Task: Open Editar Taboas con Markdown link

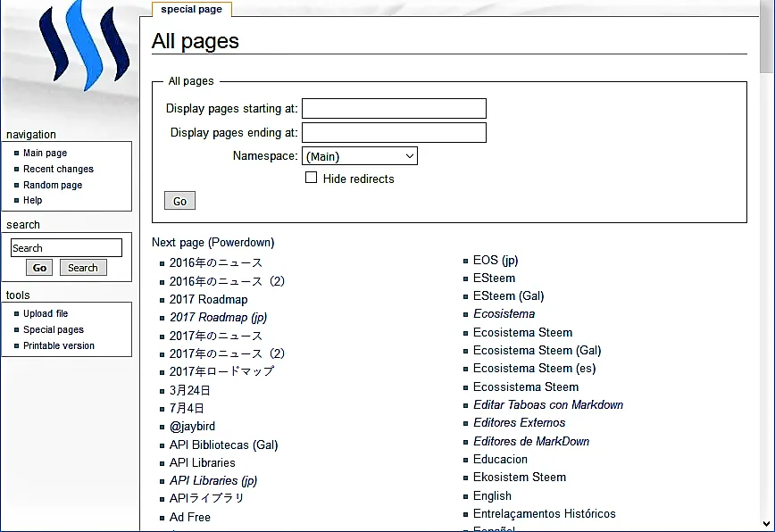Action: coord(548,404)
